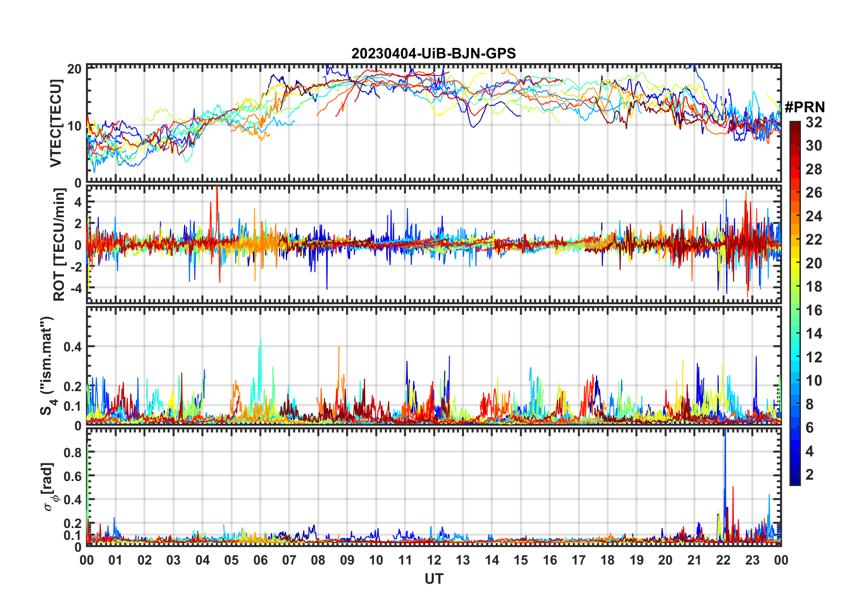The height and width of the screenshot is (607, 868).
Task: Click sigma-phi axis tick label 0.6
Action: pyautogui.click(x=73, y=476)
